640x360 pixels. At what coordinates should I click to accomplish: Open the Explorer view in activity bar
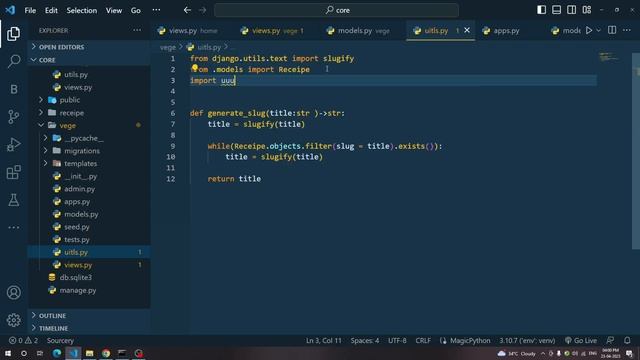pyautogui.click(x=13, y=33)
